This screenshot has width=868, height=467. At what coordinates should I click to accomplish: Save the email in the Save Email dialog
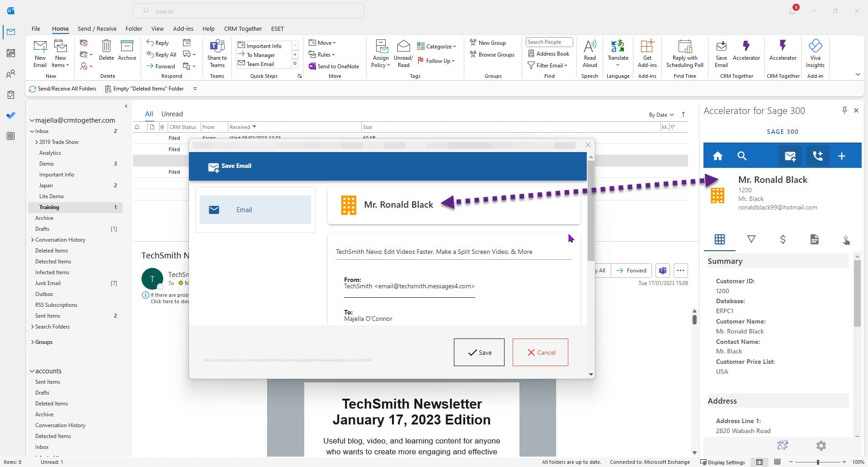point(479,353)
